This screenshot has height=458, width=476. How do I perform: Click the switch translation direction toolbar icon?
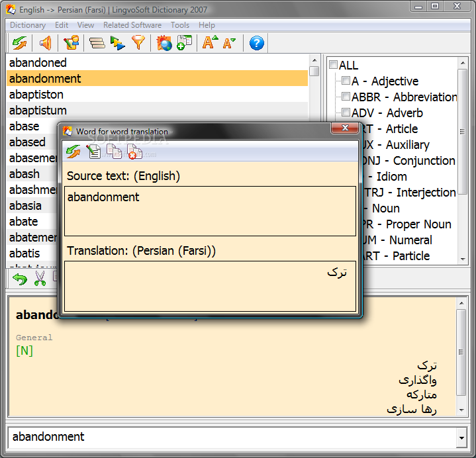coord(20,43)
